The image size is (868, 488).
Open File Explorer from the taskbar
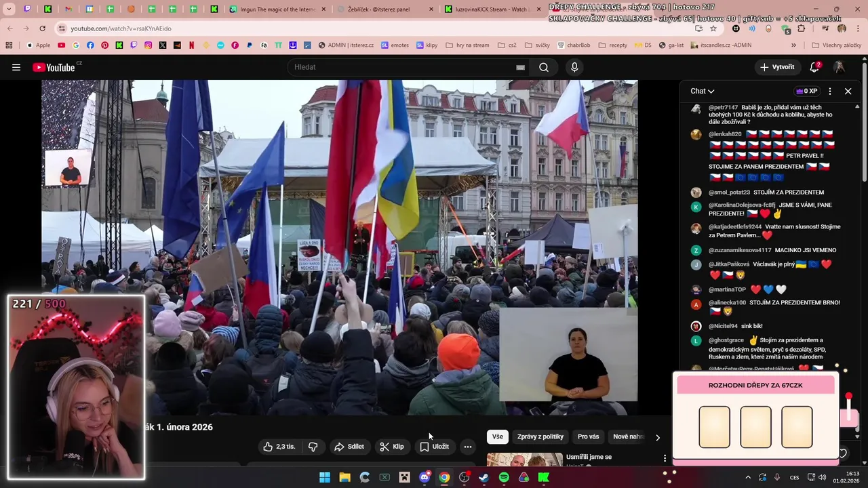pyautogui.click(x=344, y=477)
